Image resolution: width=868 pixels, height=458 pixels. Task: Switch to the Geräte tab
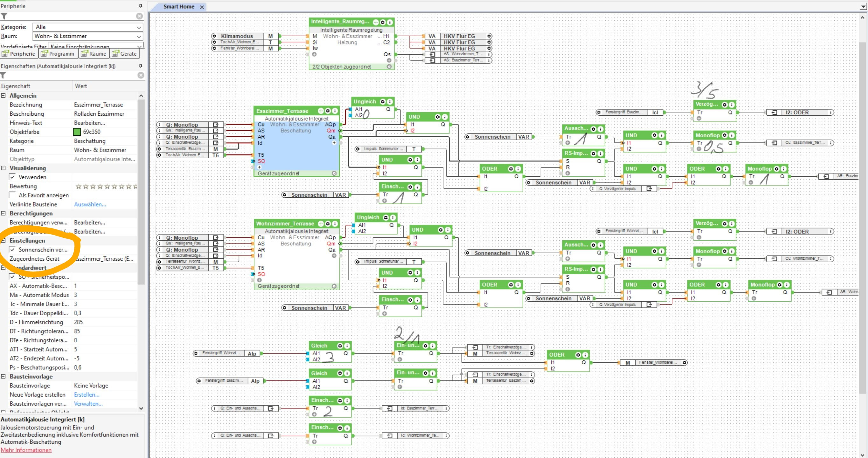(x=125, y=54)
